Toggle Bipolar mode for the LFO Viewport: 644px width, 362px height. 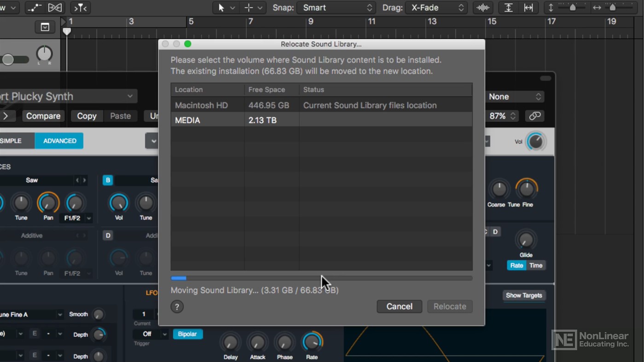187,334
